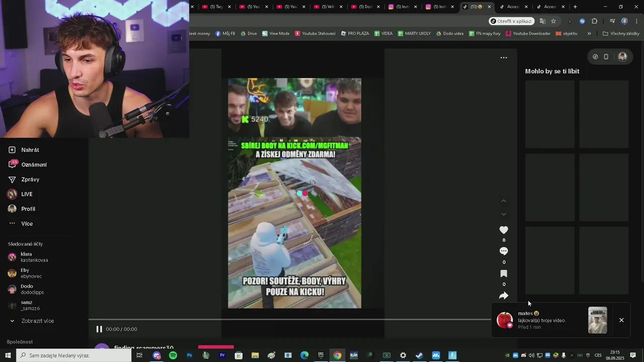
Task: Open Photoshop from taskbar
Action: point(189,355)
